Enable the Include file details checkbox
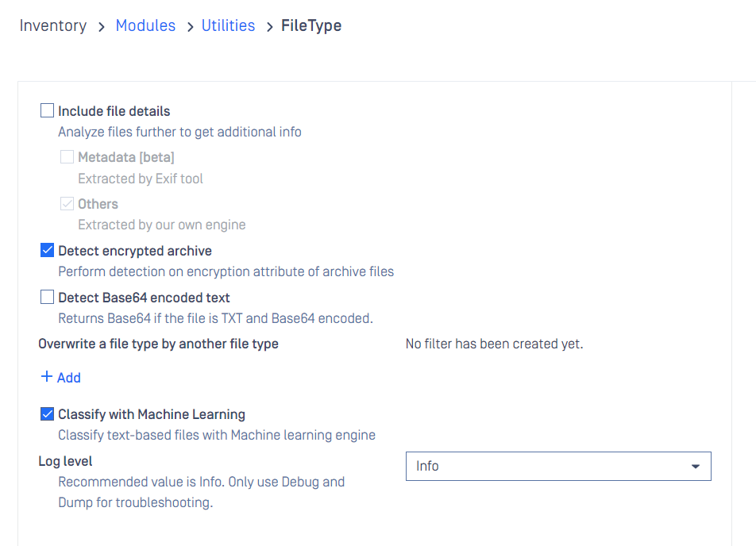The height and width of the screenshot is (546, 756). point(47,110)
